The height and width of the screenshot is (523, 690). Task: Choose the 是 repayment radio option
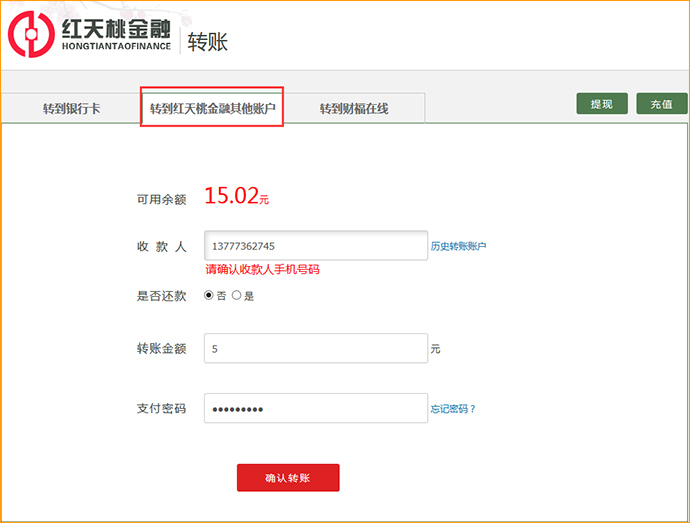[x=237, y=295]
